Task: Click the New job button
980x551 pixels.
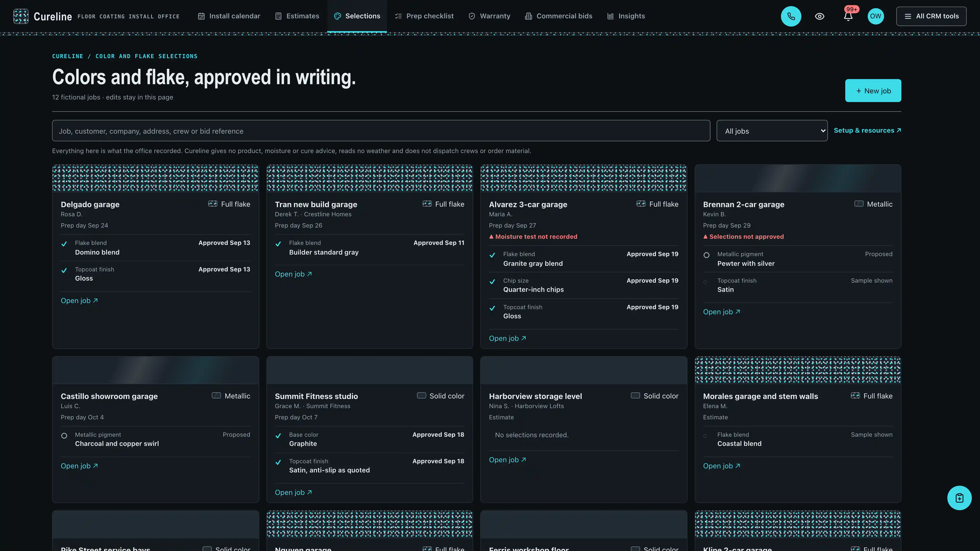Action: point(873,91)
